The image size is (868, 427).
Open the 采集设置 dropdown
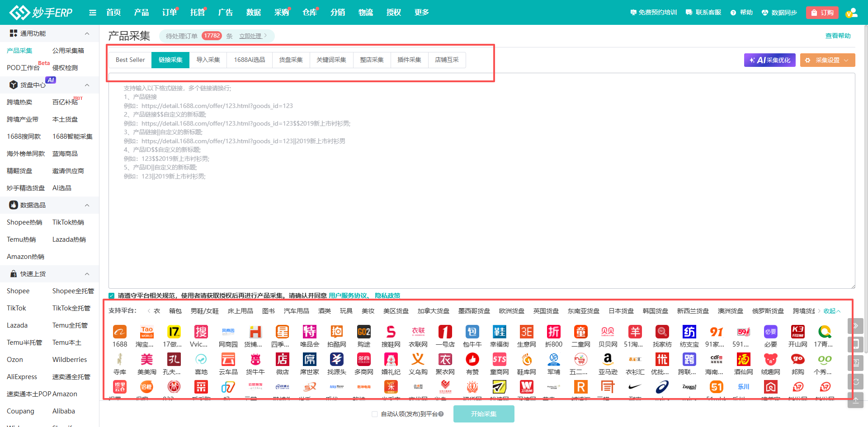point(827,60)
